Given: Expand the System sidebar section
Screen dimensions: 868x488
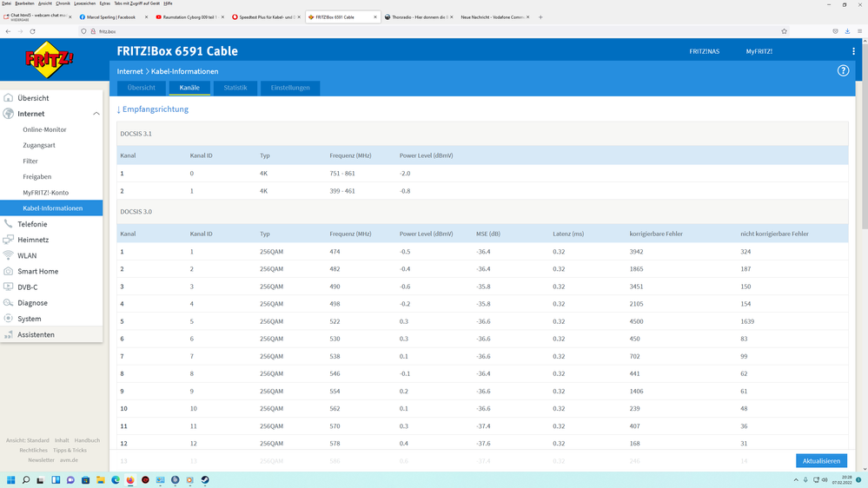Looking at the screenshot, I should (x=29, y=319).
